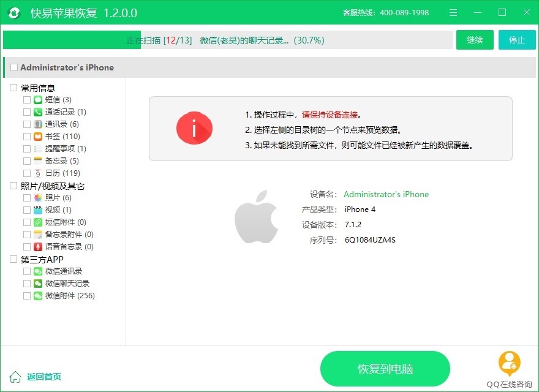The width and height of the screenshot is (539, 392).
Task: Tick the 微信聊天记录 checkbox
Action: click(27, 284)
